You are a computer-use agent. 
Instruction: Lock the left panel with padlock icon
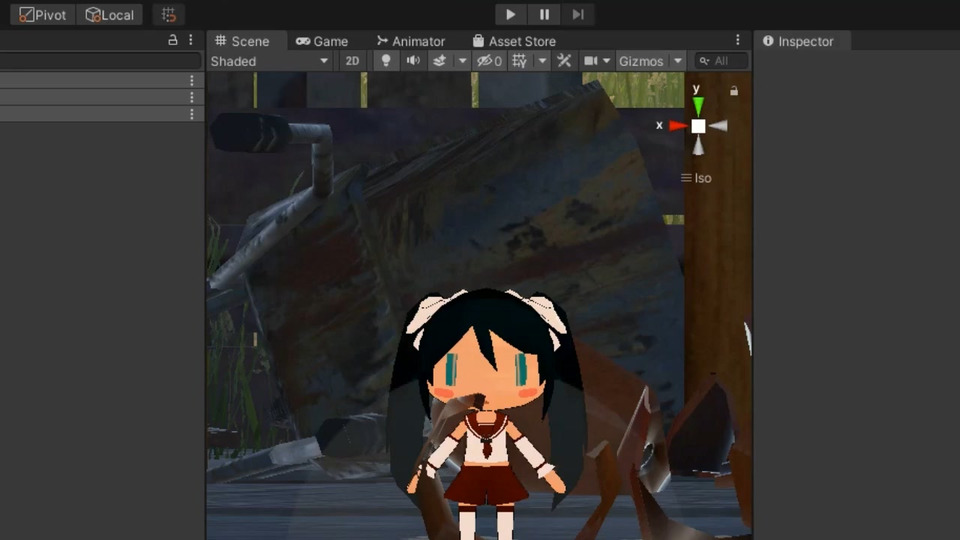coord(173,40)
